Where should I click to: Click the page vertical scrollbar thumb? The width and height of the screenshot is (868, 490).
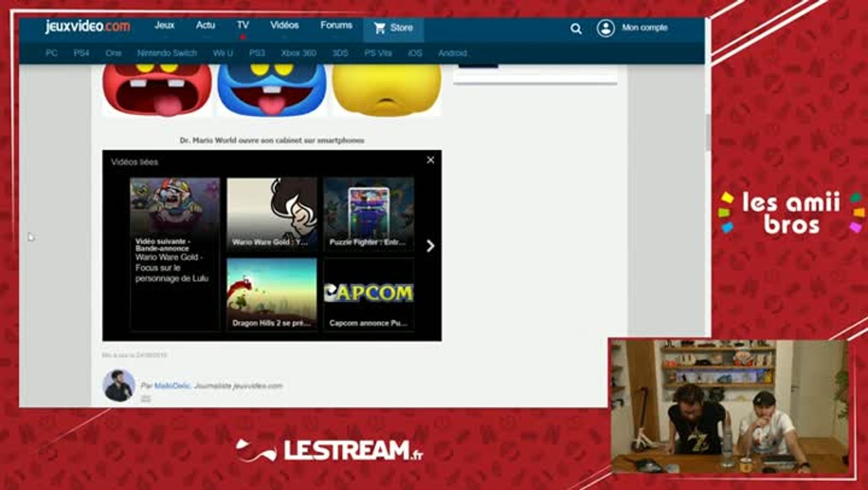point(708,132)
